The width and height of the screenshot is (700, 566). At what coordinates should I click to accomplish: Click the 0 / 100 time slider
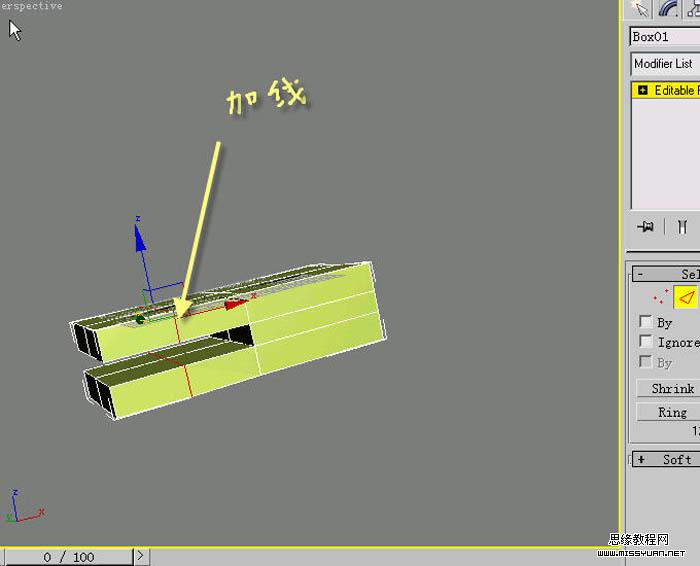[69, 557]
